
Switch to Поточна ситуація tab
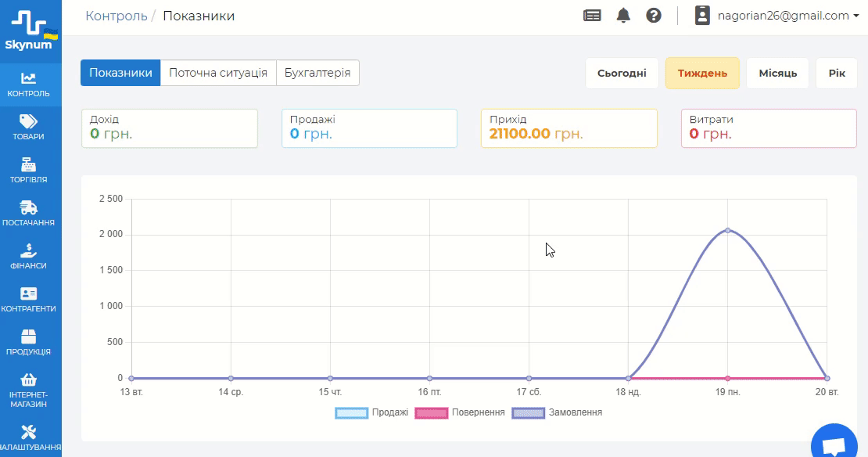pos(218,73)
